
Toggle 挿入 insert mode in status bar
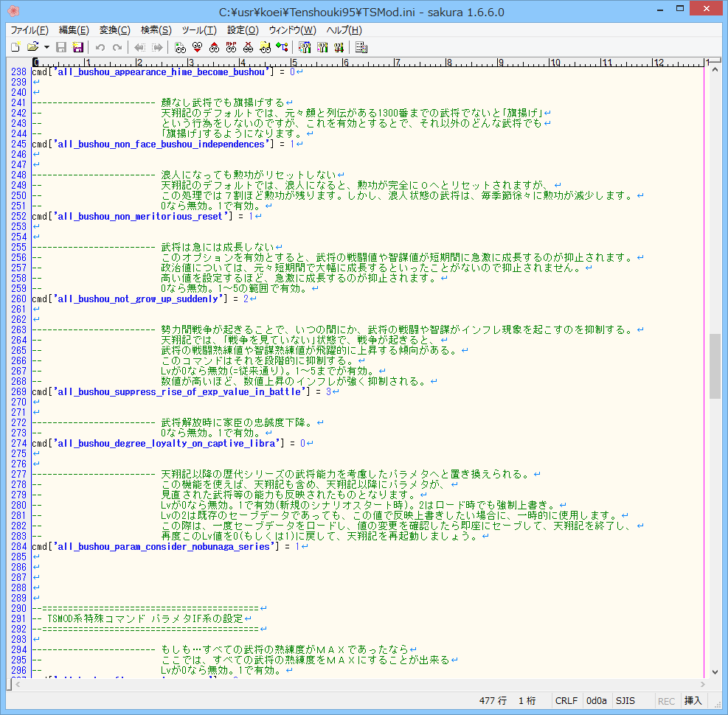coord(693,701)
